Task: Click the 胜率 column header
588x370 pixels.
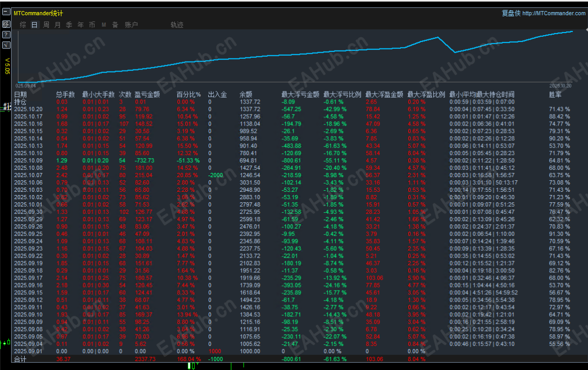Action: [555, 95]
